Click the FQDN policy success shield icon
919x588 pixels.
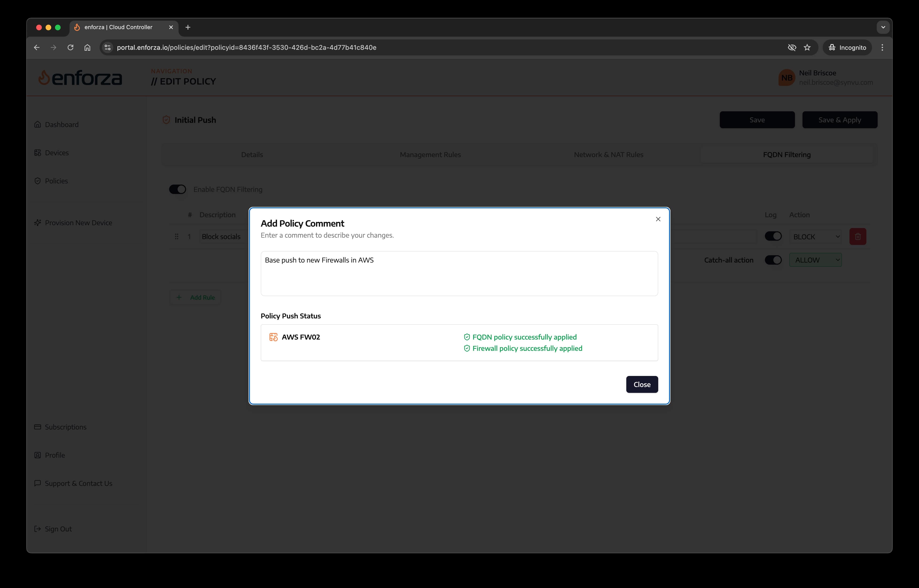[466, 337]
